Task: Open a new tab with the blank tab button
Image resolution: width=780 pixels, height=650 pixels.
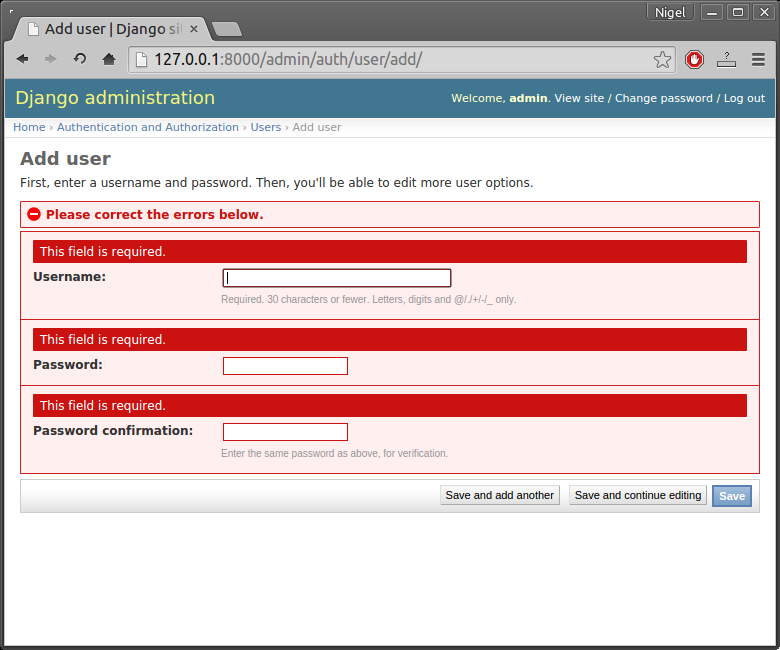Action: (x=227, y=29)
